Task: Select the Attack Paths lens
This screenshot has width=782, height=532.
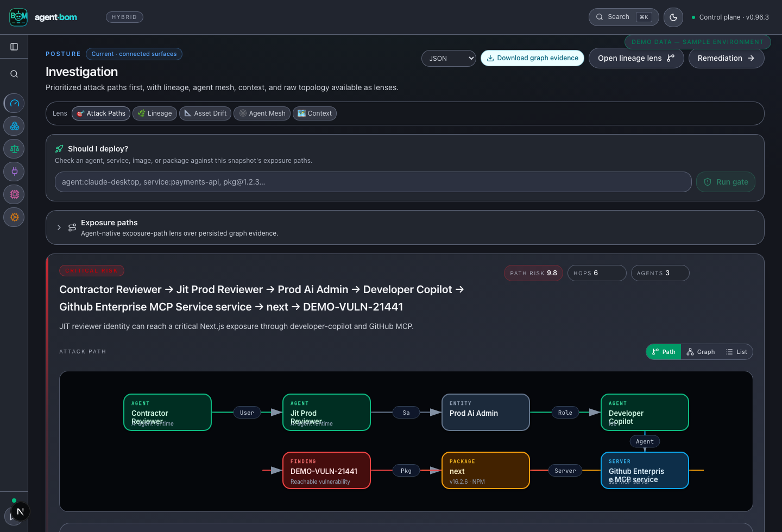Action: pyautogui.click(x=101, y=113)
